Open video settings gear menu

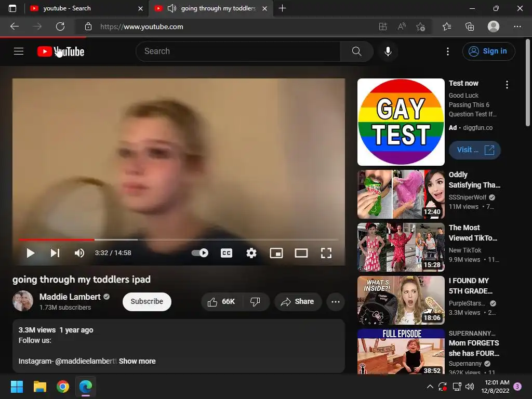click(251, 253)
